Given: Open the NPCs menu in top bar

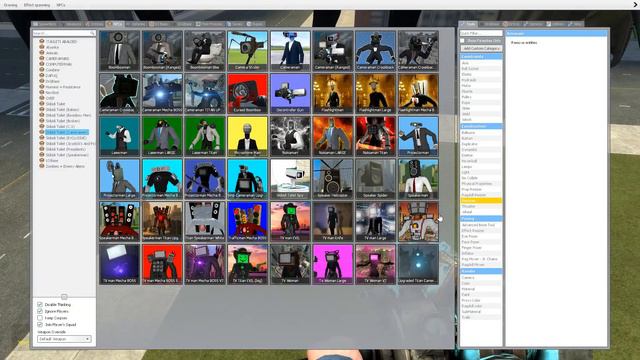Looking at the screenshot, I should (61, 5).
